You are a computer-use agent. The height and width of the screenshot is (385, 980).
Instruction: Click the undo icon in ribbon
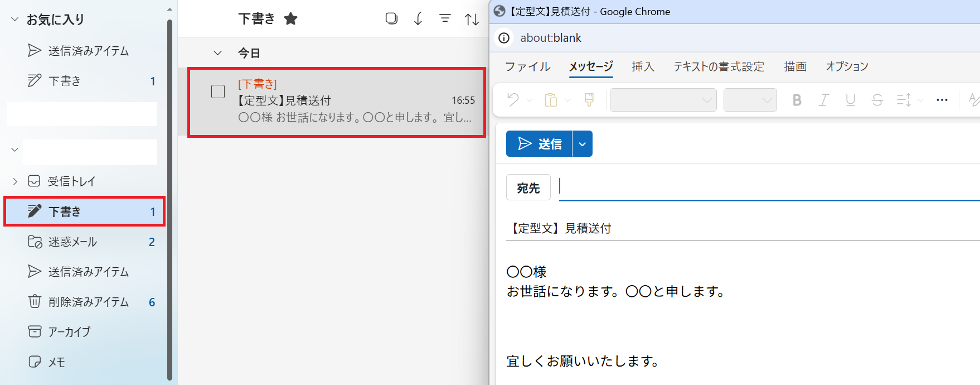pyautogui.click(x=513, y=100)
